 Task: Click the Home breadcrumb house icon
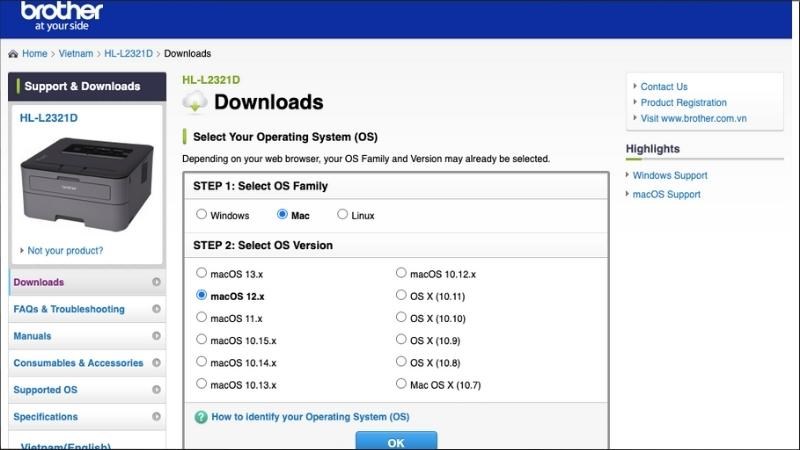pyautogui.click(x=13, y=54)
